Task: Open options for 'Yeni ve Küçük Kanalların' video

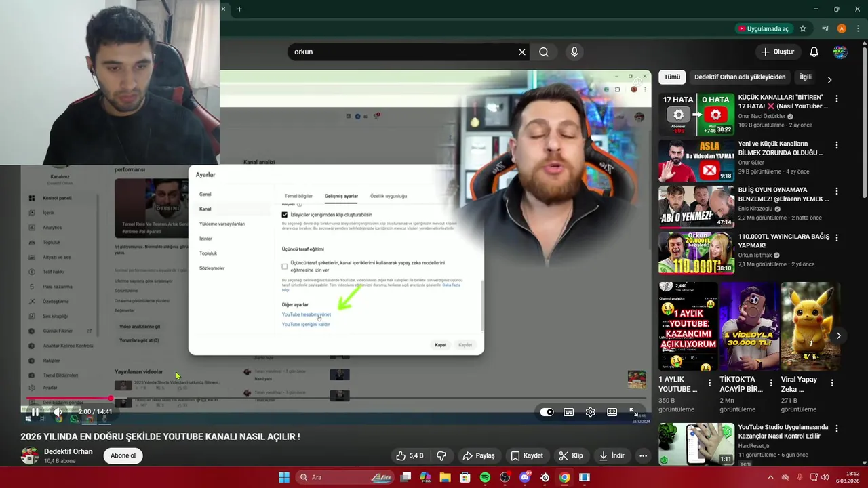Action: (836, 145)
